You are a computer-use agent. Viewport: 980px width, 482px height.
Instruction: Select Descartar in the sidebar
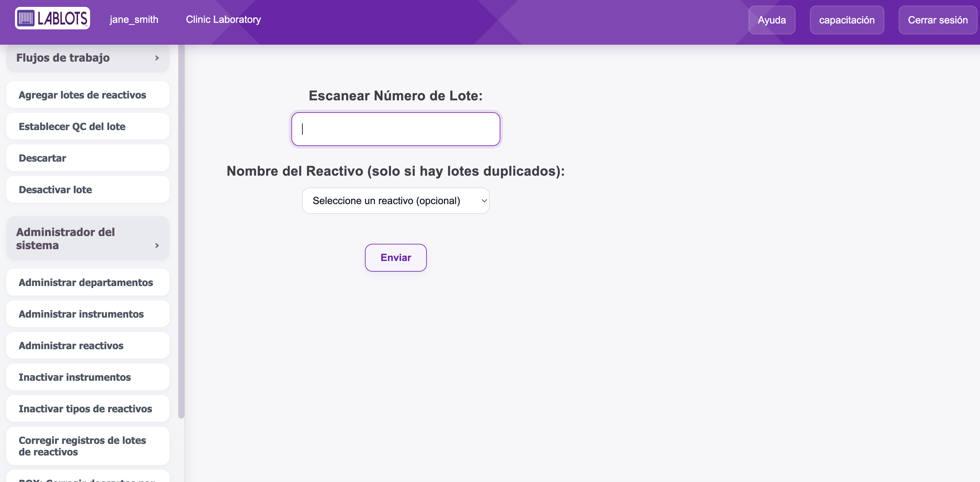(x=88, y=158)
